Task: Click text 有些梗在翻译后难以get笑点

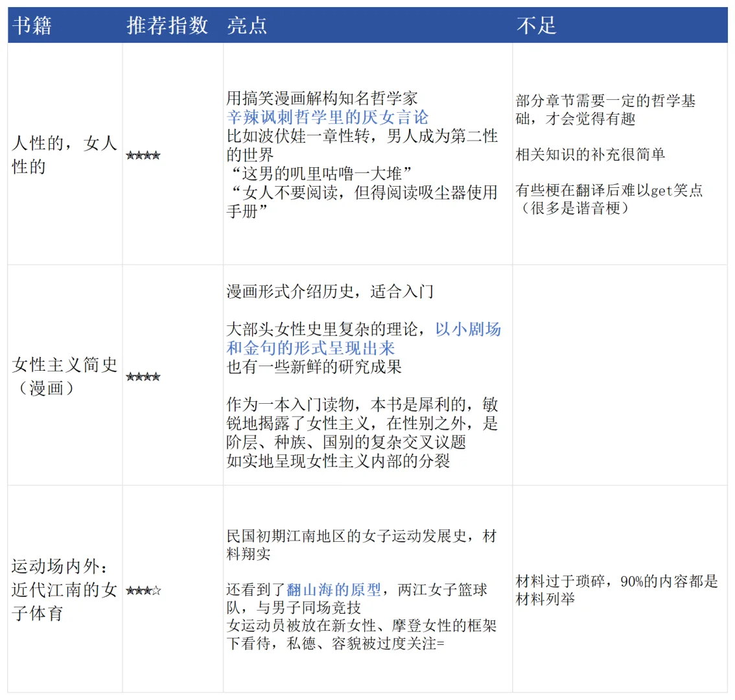Action: click(609, 190)
